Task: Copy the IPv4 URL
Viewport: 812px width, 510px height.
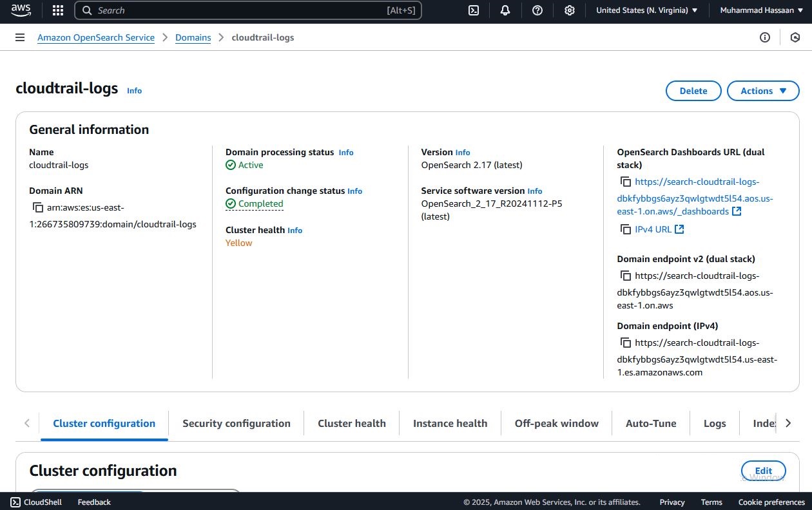Action: pos(626,229)
